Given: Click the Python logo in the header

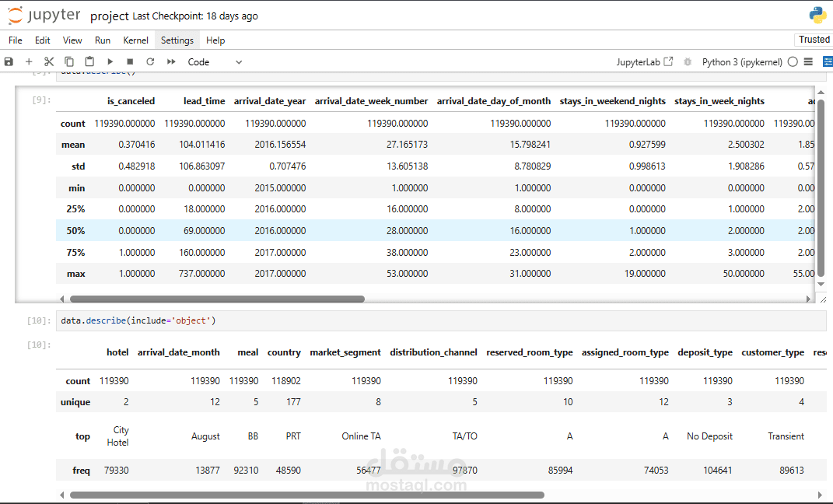Looking at the screenshot, I should click(817, 15).
